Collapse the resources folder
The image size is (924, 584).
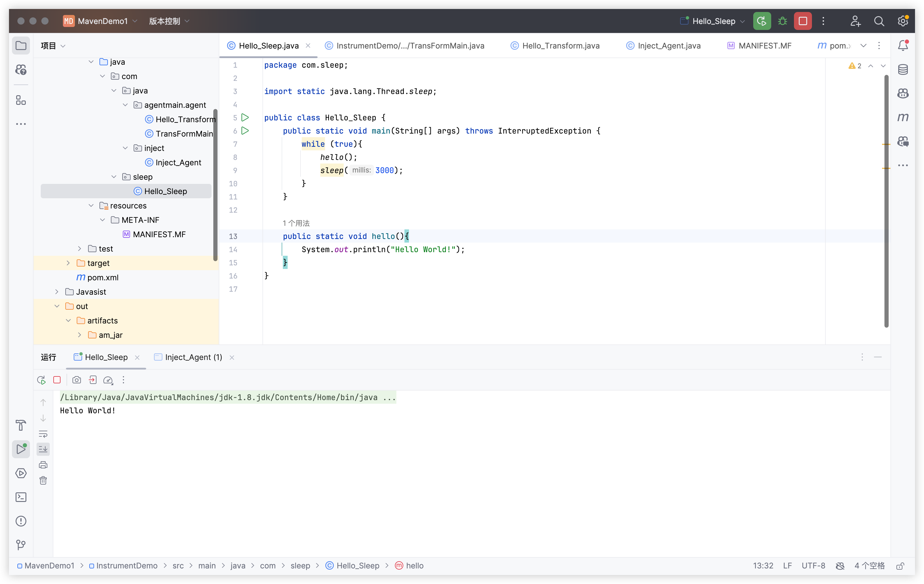pyautogui.click(x=91, y=205)
